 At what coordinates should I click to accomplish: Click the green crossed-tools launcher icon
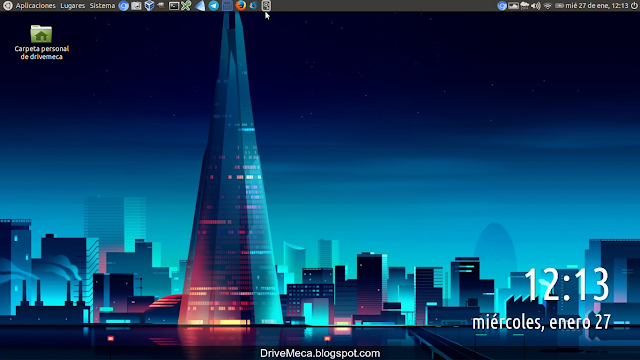186,6
